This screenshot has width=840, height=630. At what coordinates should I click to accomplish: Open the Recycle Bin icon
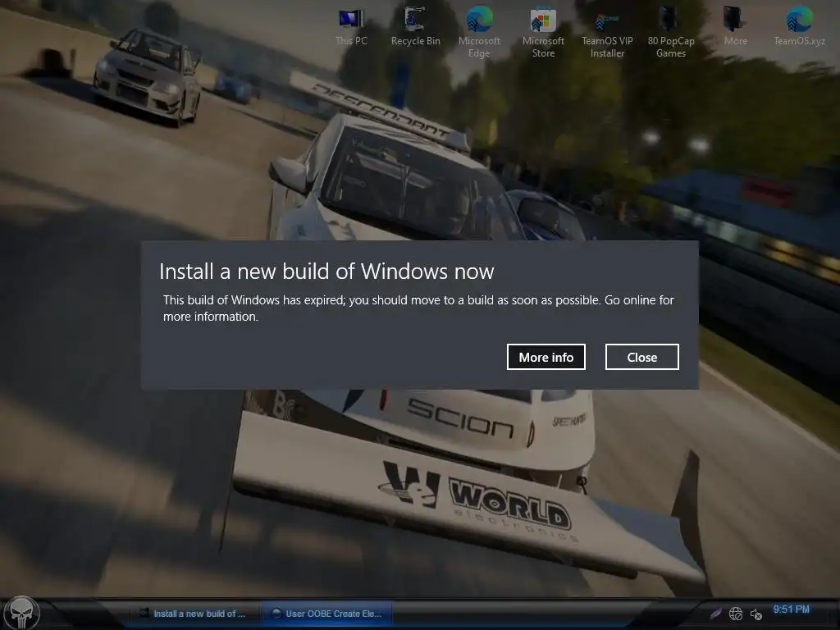[x=415, y=27]
